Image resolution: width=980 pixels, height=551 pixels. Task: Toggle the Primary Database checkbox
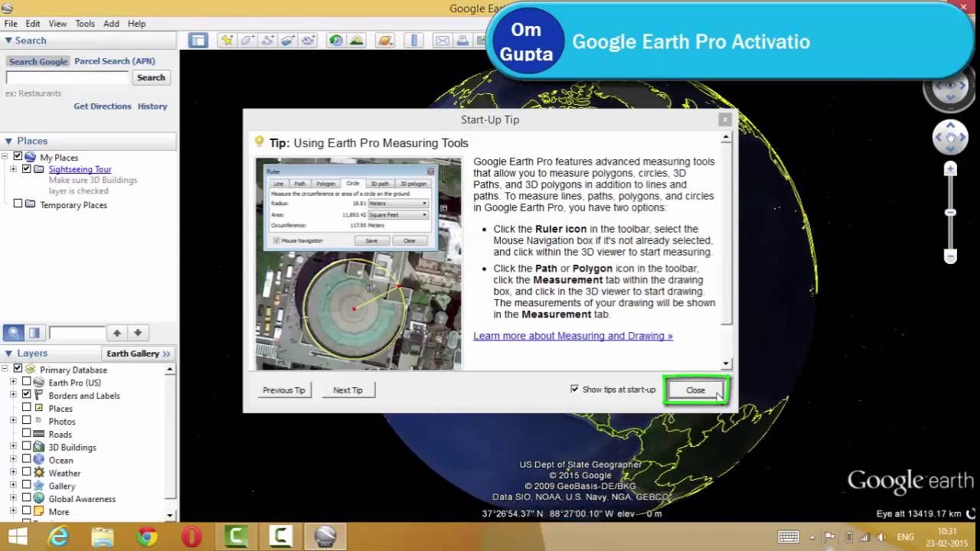pos(18,369)
